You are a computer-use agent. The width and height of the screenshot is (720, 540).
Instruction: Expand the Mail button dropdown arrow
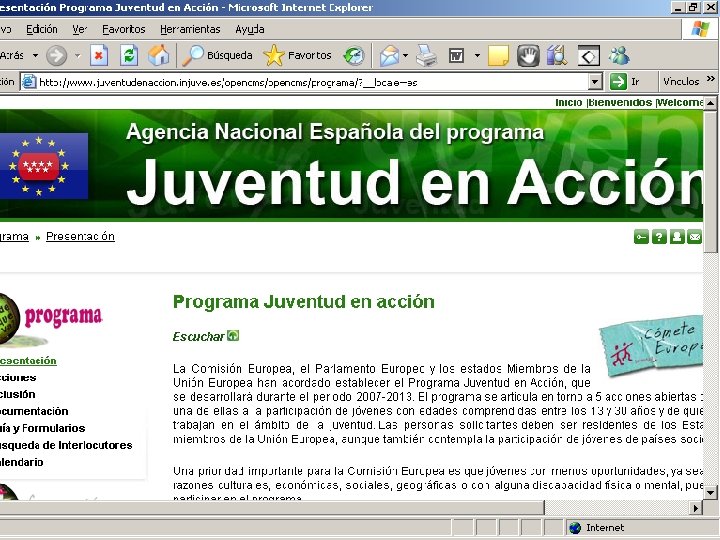point(405,56)
